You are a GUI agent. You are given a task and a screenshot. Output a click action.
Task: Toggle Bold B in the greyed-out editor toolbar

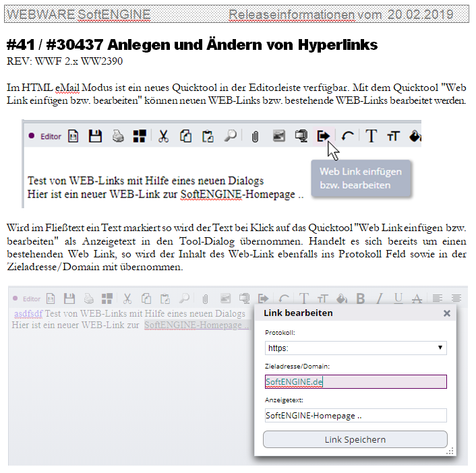click(x=361, y=298)
